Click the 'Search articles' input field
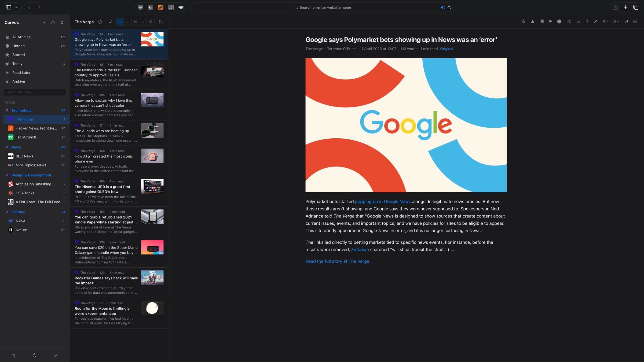 tap(35, 92)
